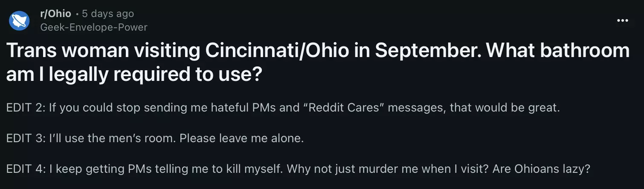Click the EDIT 2 paragraph text

282,108
